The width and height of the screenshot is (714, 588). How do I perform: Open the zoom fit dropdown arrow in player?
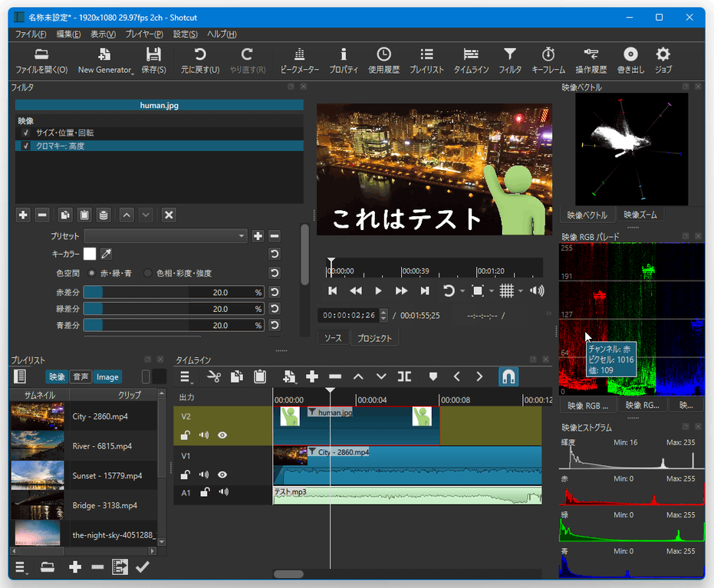[x=492, y=291]
